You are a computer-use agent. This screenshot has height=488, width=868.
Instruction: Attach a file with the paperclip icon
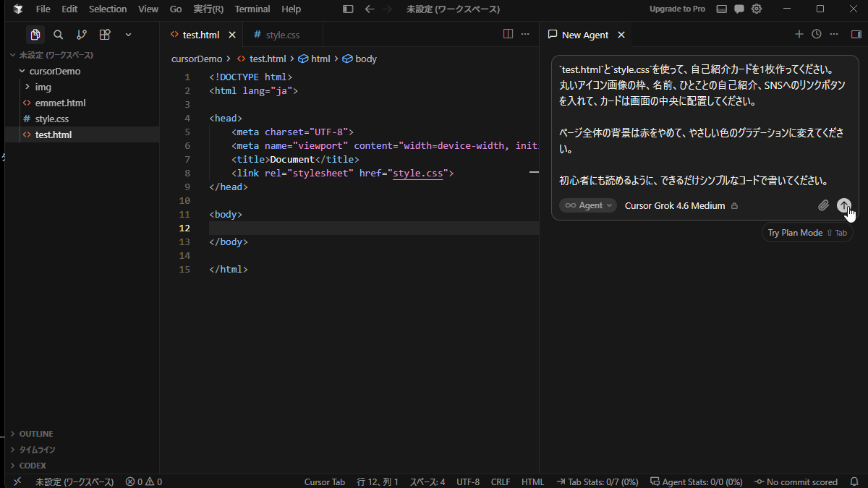pyautogui.click(x=823, y=205)
